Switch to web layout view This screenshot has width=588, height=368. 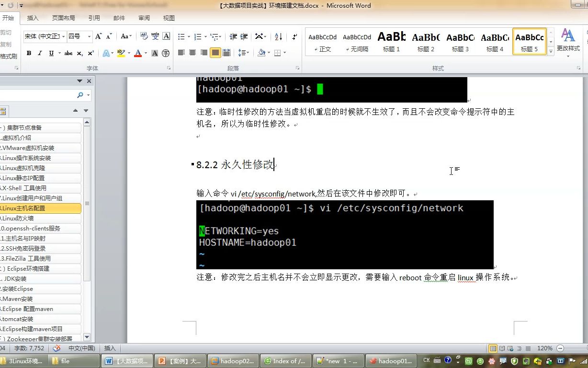coord(510,348)
